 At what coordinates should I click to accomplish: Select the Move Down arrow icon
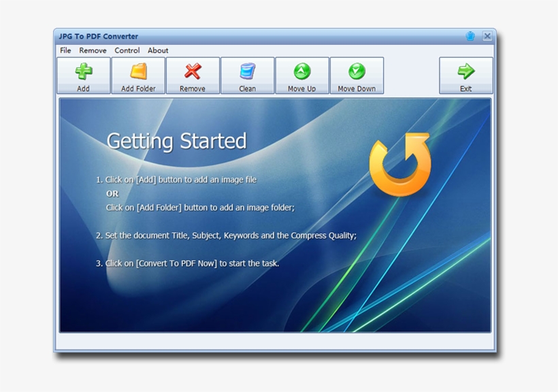point(357,71)
